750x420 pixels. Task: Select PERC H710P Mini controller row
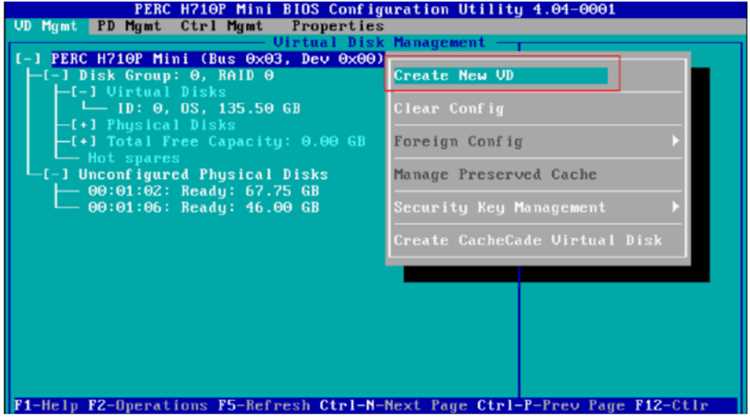click(218, 59)
